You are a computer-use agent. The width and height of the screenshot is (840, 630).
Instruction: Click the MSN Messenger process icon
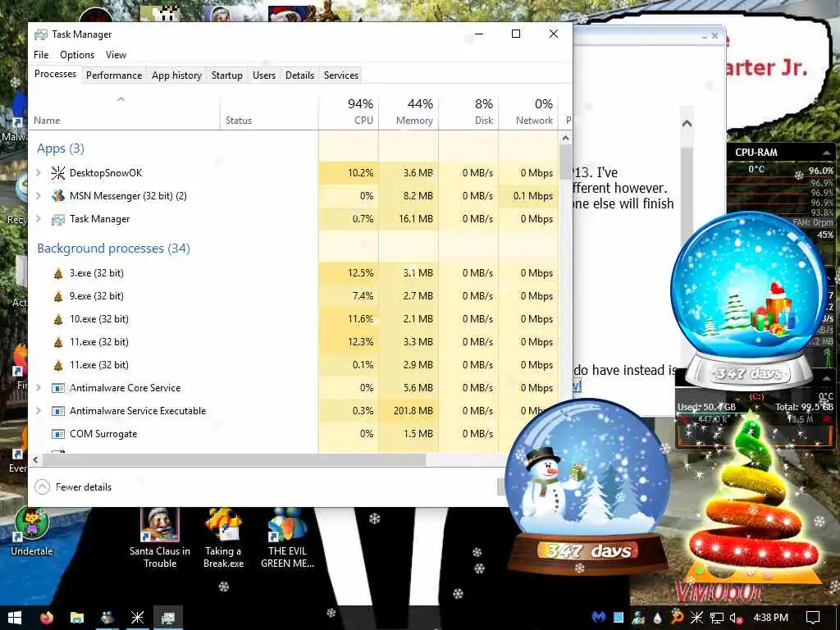[58, 195]
